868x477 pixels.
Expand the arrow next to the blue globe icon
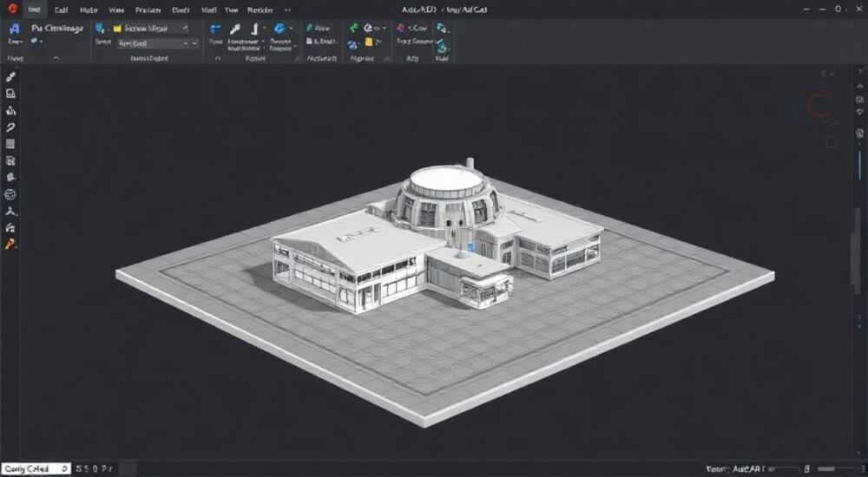291,29
